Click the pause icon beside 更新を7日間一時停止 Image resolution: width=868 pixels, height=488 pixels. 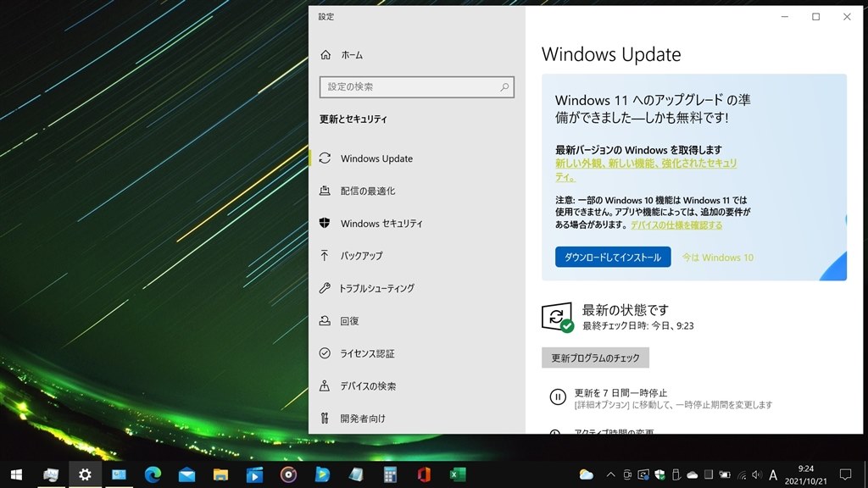558,396
